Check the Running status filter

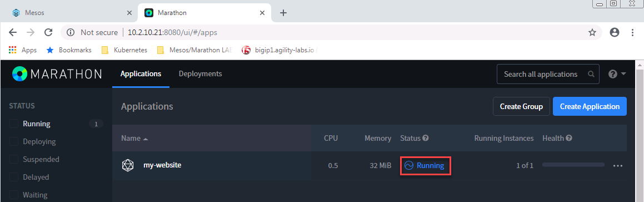point(14,124)
